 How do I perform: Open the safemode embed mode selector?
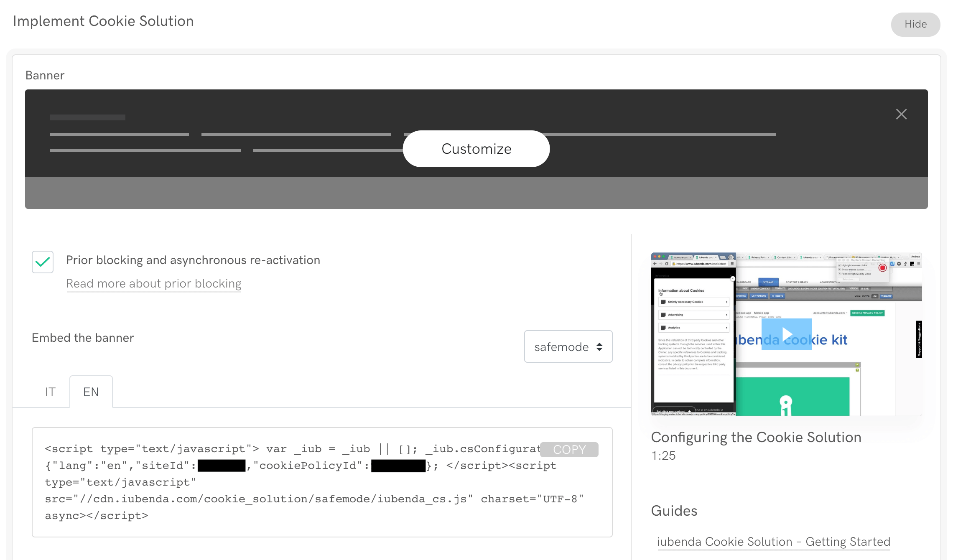568,347
